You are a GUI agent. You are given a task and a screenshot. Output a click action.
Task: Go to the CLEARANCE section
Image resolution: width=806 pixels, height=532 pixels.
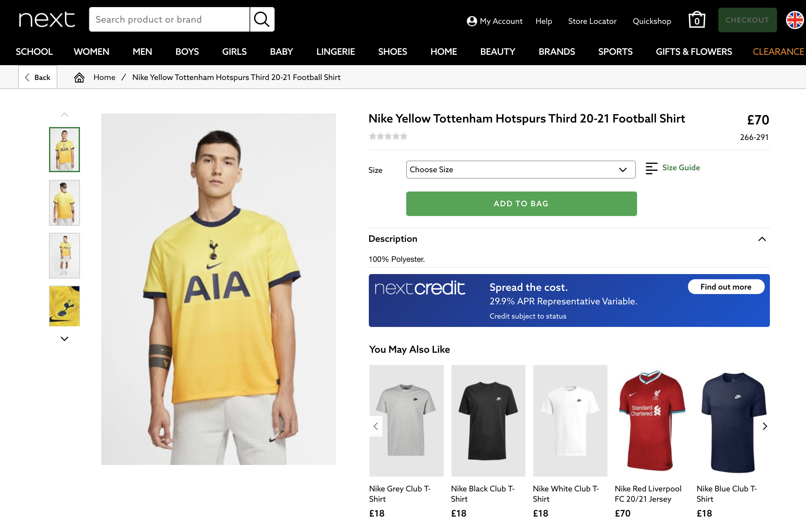(x=778, y=52)
